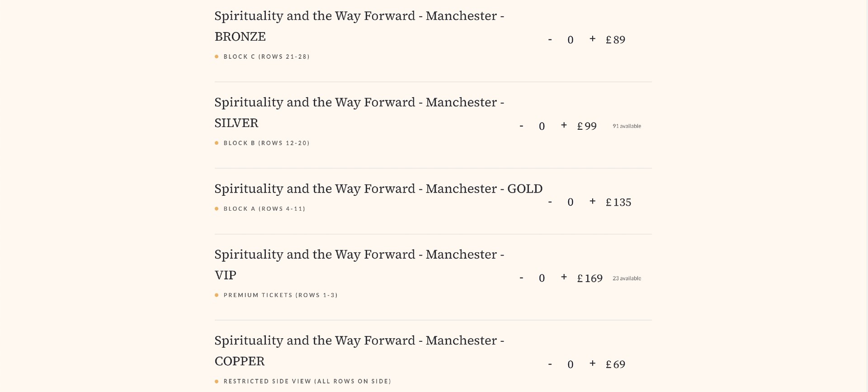Add a COPPER ticket with plus
Image resolution: width=868 pixels, height=392 pixels.
[x=592, y=364]
